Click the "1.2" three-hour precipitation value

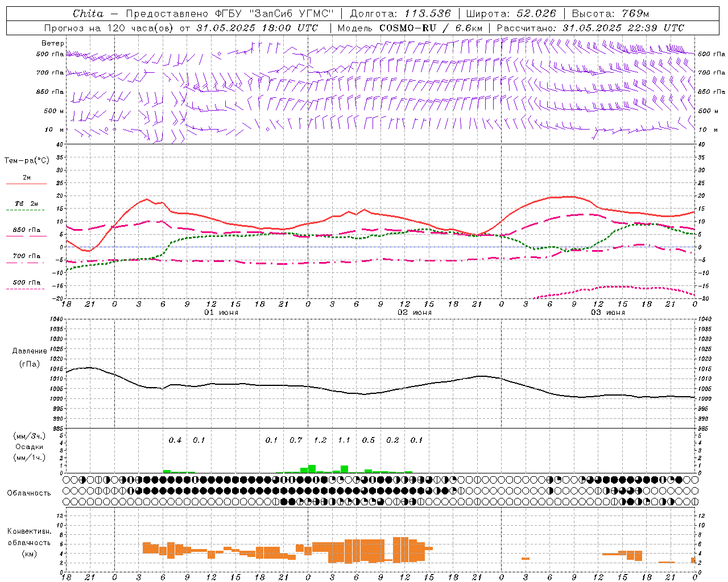click(x=320, y=440)
